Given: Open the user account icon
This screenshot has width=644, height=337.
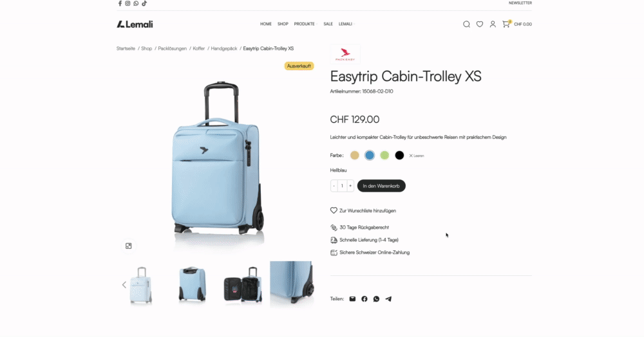Looking at the screenshot, I should pos(493,24).
